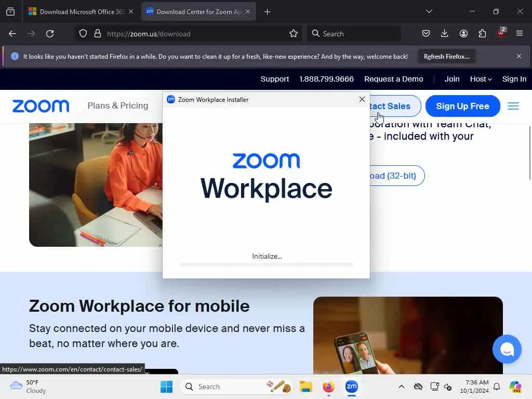Open the Zoom site hamburger menu
532x399 pixels.
coord(513,106)
